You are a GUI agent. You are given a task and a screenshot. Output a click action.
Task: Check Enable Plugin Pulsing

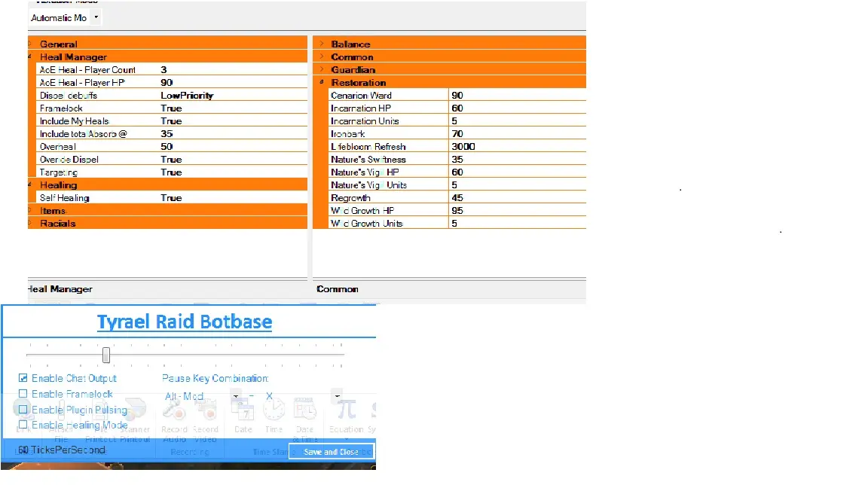pyautogui.click(x=23, y=410)
